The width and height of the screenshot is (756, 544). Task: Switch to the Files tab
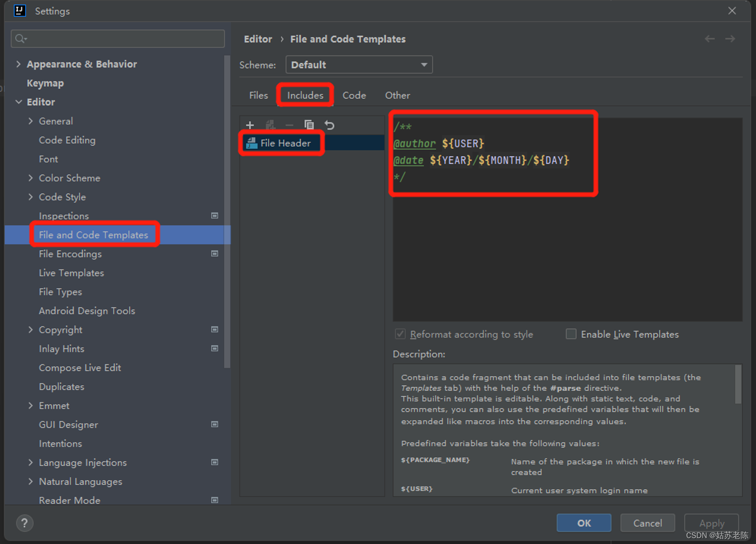(258, 95)
